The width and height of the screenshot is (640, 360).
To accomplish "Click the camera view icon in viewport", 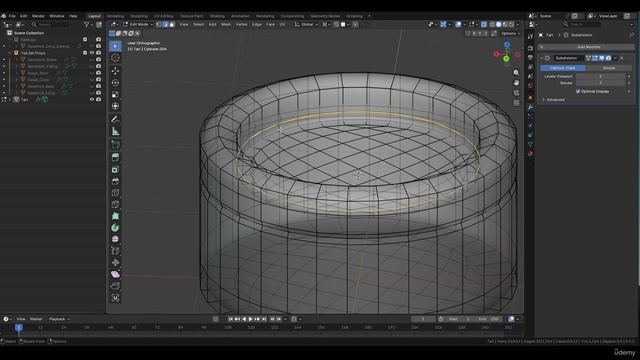I will [516, 93].
